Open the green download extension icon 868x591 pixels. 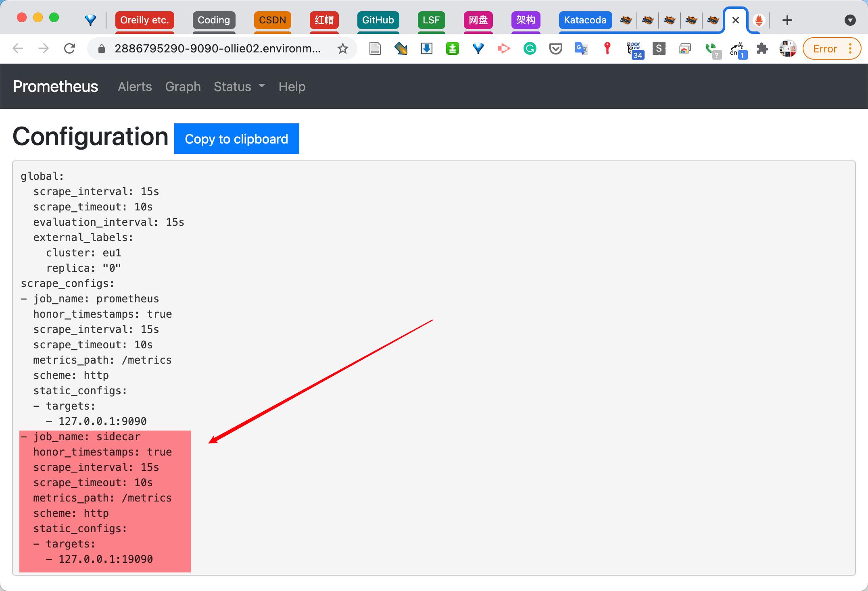[453, 49]
